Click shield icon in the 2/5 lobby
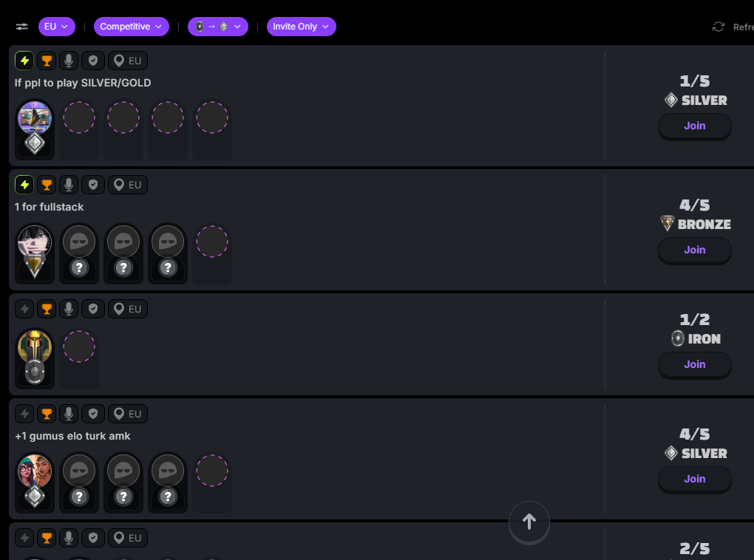Screen dimensions: 754x560 93,538
